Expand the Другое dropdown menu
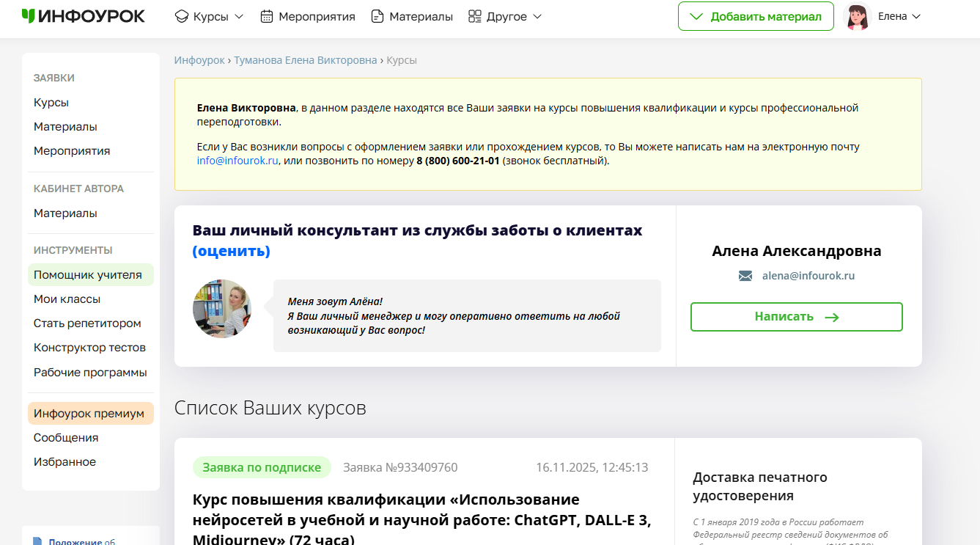 (537, 16)
